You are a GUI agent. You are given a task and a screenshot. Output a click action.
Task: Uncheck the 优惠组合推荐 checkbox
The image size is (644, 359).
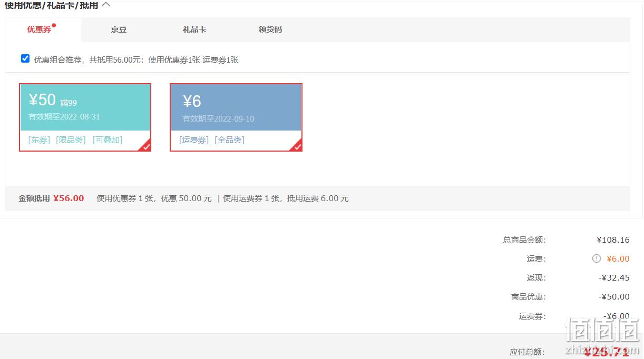tap(25, 59)
